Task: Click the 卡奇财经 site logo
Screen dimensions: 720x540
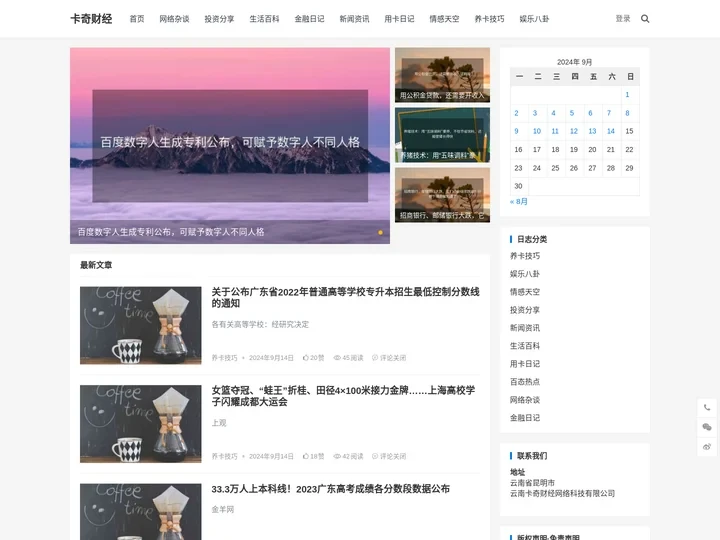Action: [91, 19]
